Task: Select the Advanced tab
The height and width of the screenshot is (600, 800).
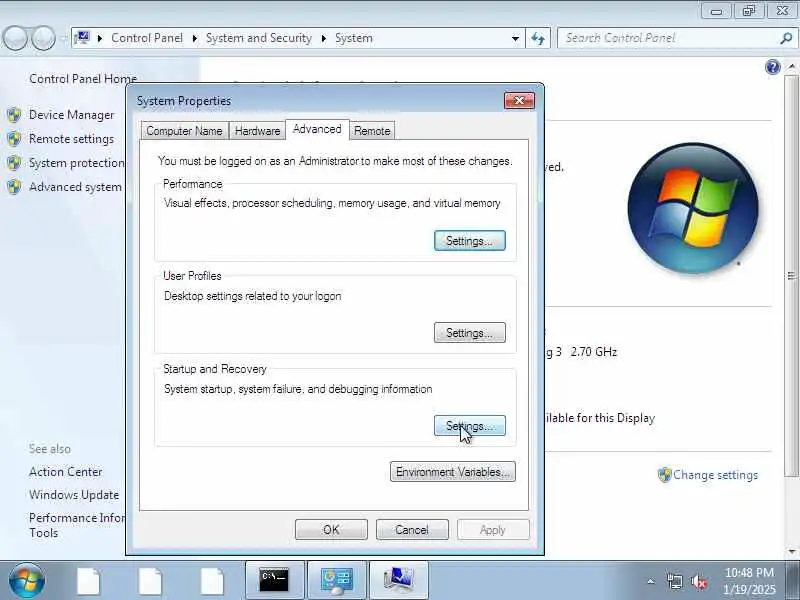Action: click(317, 129)
